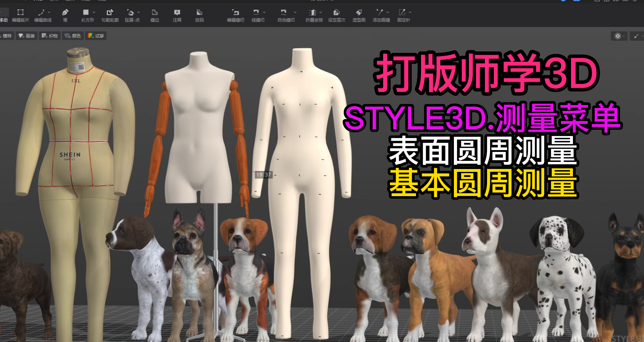Select the 勾勒轮廓 (Trace Outline) tool
This screenshot has width=644, height=342.
point(110,16)
